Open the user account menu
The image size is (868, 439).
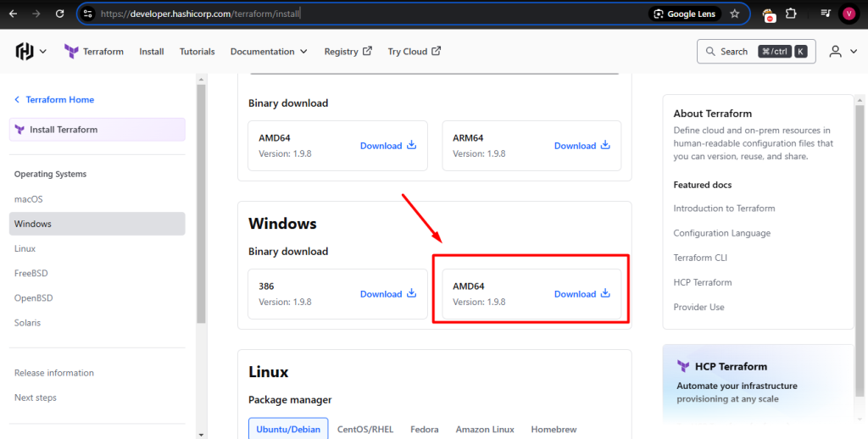pos(841,52)
